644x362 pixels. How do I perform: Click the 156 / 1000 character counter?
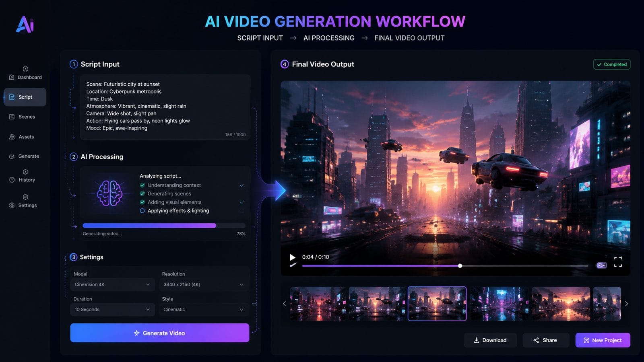[x=235, y=135]
